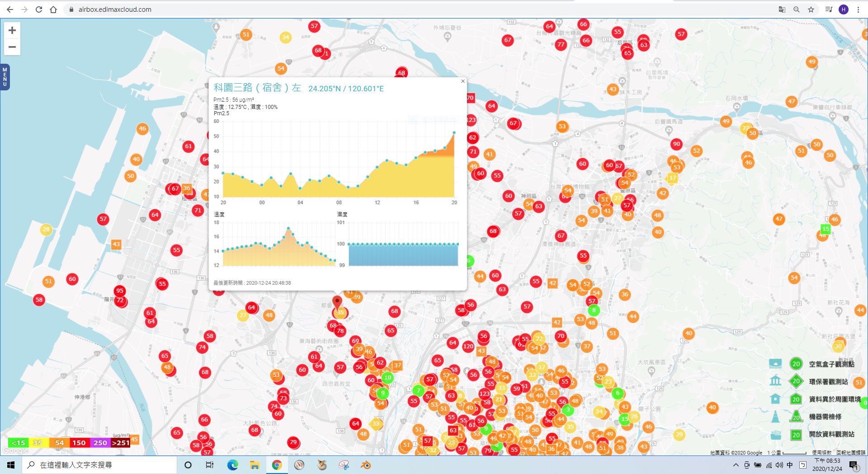Open Microsoft Edge from the taskbar
868x474 pixels.
tap(232, 465)
